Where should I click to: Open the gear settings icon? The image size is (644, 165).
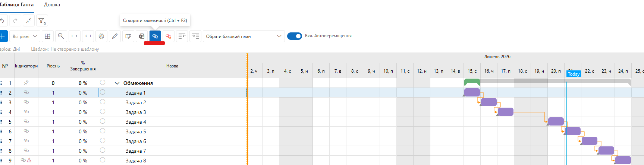[x=101, y=36]
